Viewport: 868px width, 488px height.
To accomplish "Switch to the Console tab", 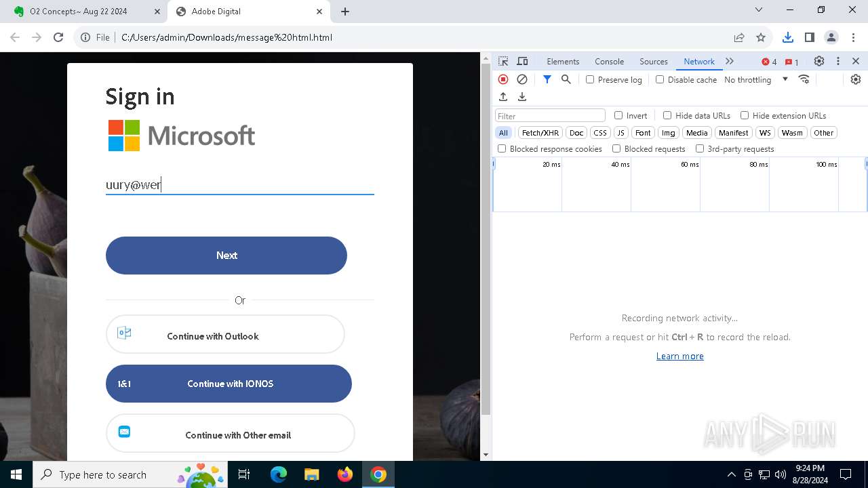I will 609,61.
